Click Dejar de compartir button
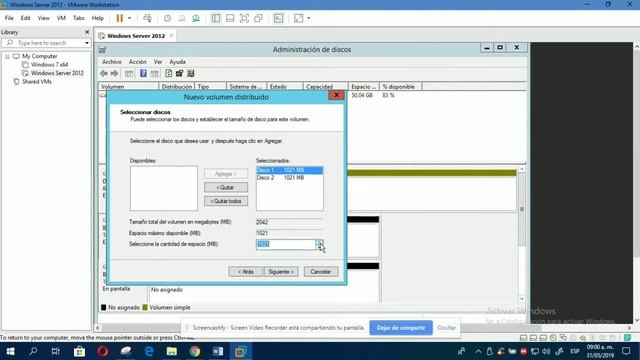Image resolution: width=640 pixels, height=360 pixels. (401, 328)
